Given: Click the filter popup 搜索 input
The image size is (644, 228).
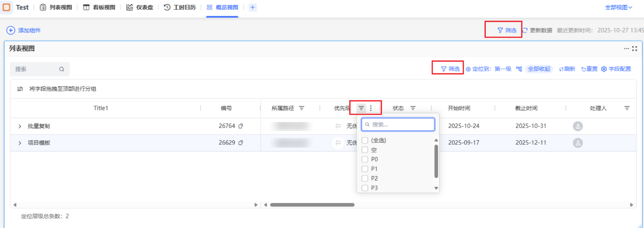Looking at the screenshot, I should click(x=398, y=125).
